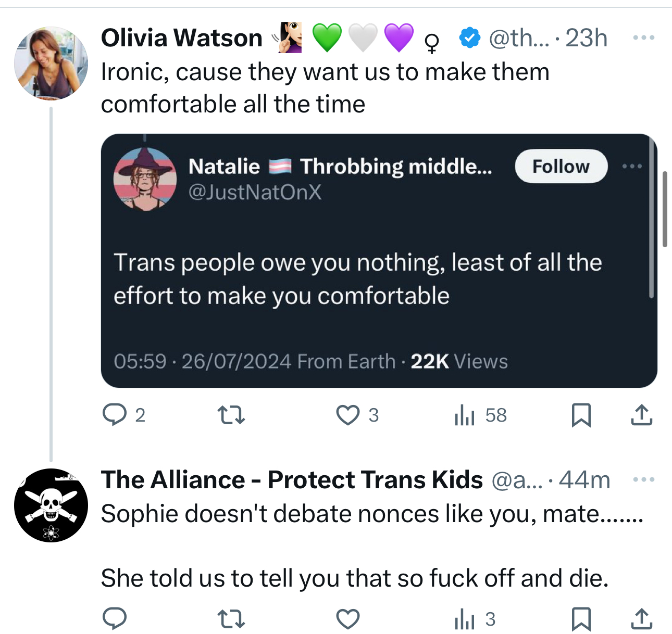Image resolution: width=672 pixels, height=634 pixels.
Task: Repost Olivia Watson's tweet
Action: tap(231, 415)
